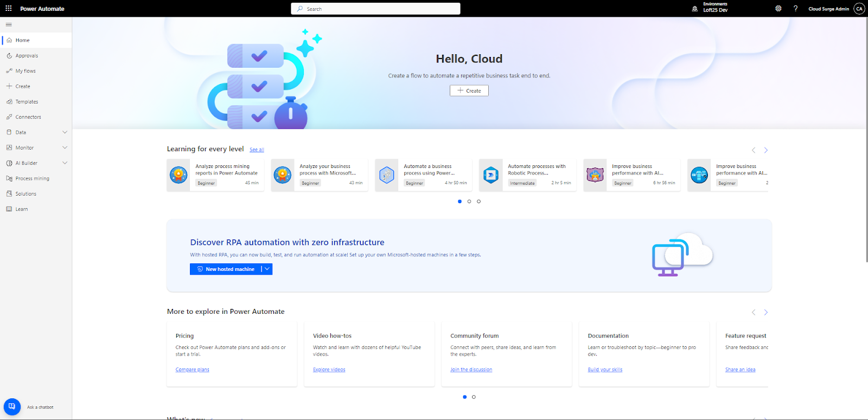Expand the Monitor menu chevron
868x420 pixels.
click(x=65, y=147)
